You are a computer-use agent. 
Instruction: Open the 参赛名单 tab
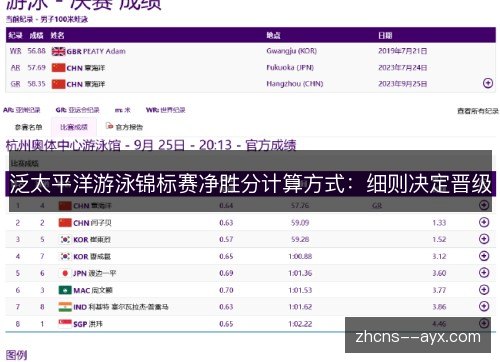28,127
